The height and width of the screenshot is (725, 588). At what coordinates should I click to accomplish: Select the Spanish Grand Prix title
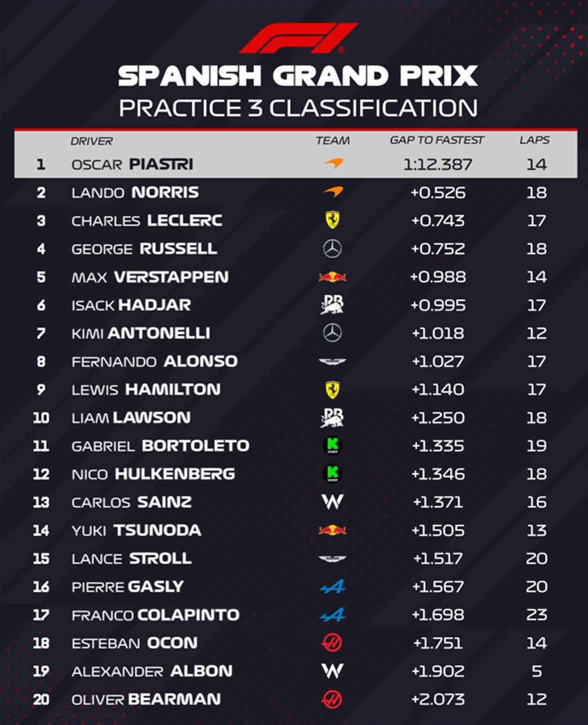point(297,76)
